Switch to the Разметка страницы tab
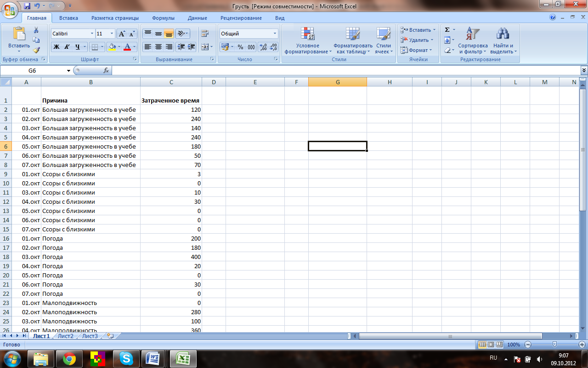 [115, 18]
